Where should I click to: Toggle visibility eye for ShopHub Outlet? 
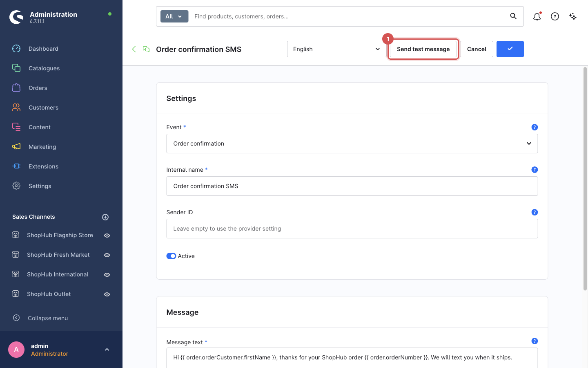tap(107, 294)
